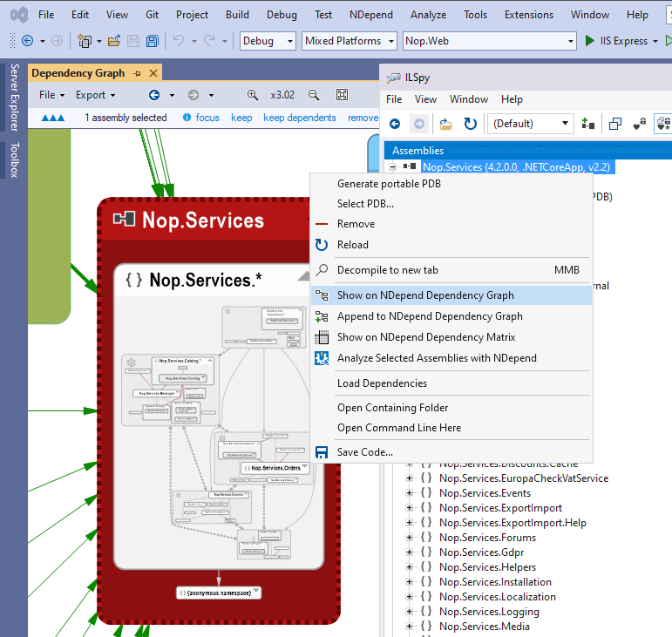Select Decompile to new tab
The height and width of the screenshot is (637, 672).
coord(451,270)
